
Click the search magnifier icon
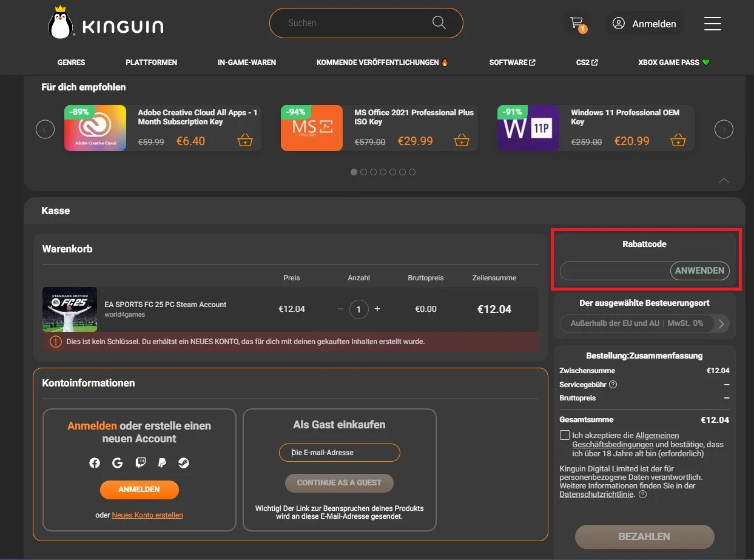click(x=439, y=22)
